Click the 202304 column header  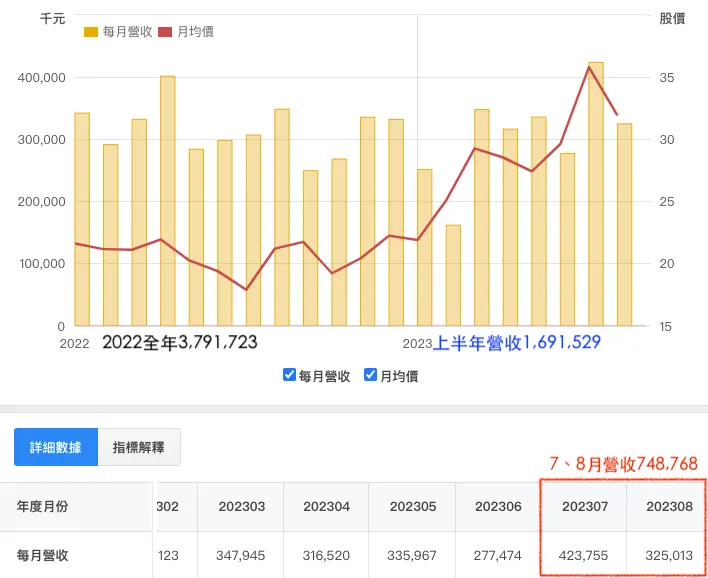tap(326, 507)
